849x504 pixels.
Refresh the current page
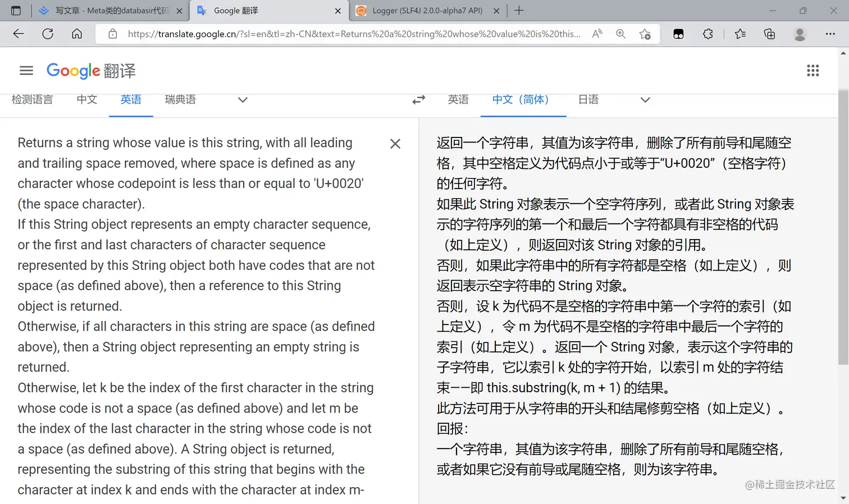pos(48,34)
